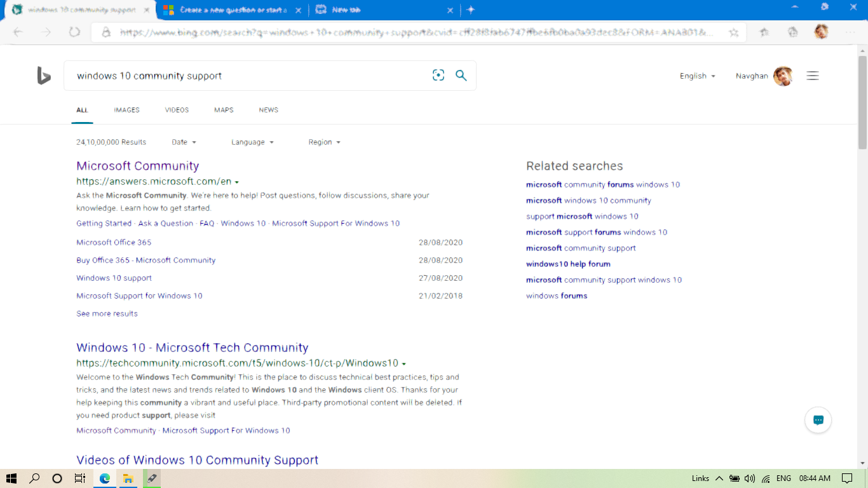
Task: Open browser Settings and more menu
Action: pyautogui.click(x=850, y=32)
